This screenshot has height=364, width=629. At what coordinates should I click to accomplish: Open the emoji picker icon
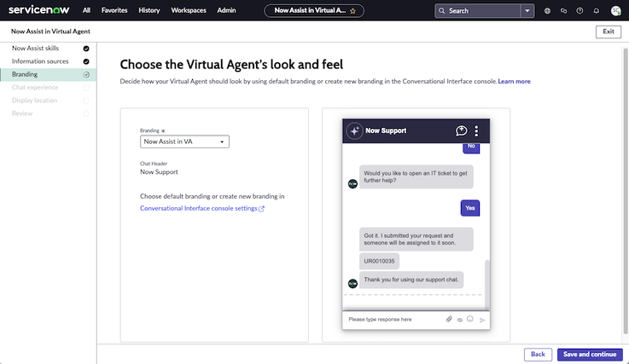(x=470, y=319)
